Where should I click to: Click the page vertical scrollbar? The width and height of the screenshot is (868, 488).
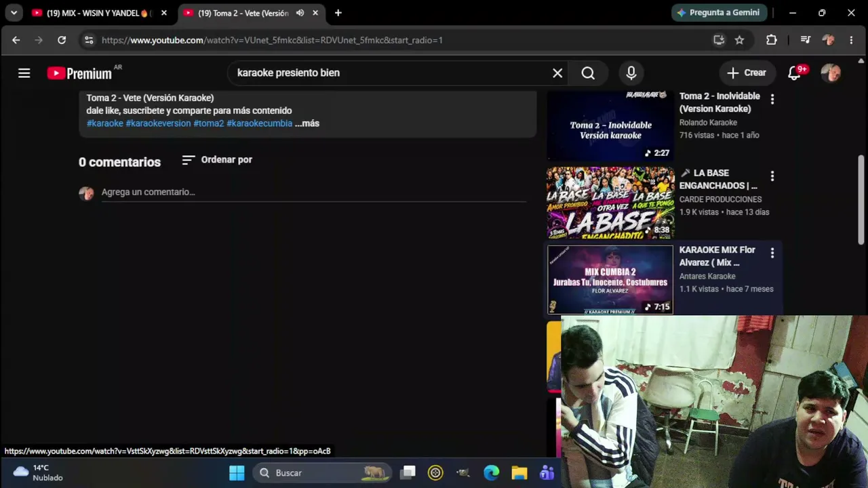[x=861, y=200]
